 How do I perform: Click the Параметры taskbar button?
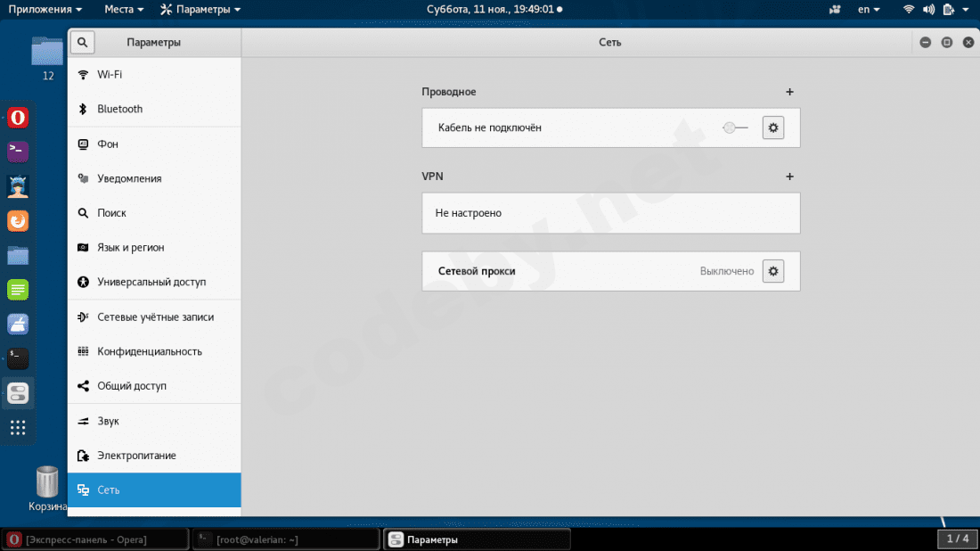[478, 539]
